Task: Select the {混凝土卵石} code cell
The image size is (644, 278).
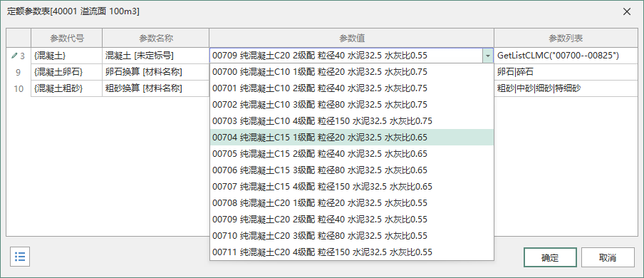Action: pos(66,72)
